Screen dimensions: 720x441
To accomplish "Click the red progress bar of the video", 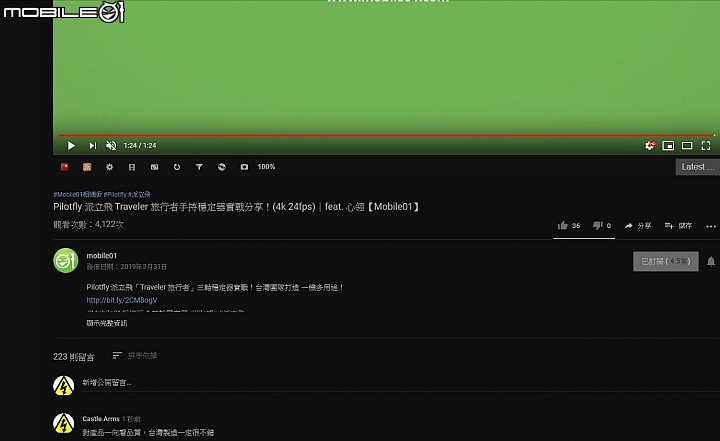I will coord(387,135).
